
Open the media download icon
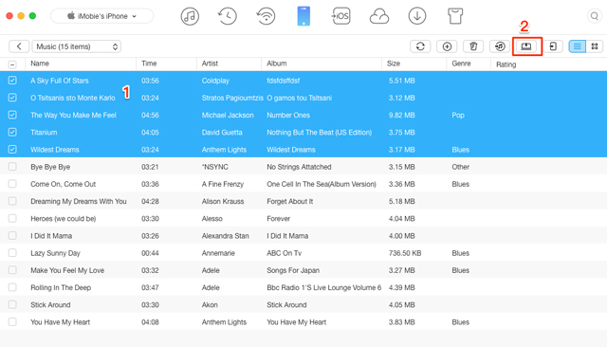[x=417, y=16]
